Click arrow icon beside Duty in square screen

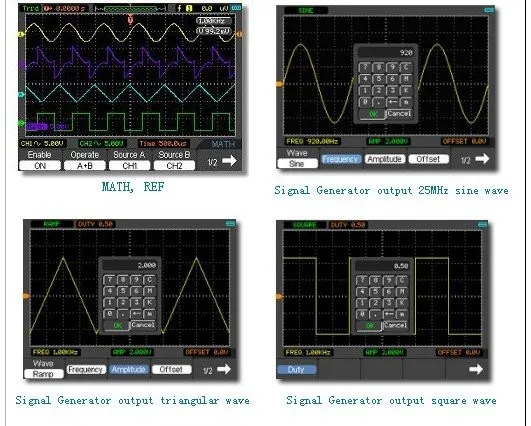(476, 369)
